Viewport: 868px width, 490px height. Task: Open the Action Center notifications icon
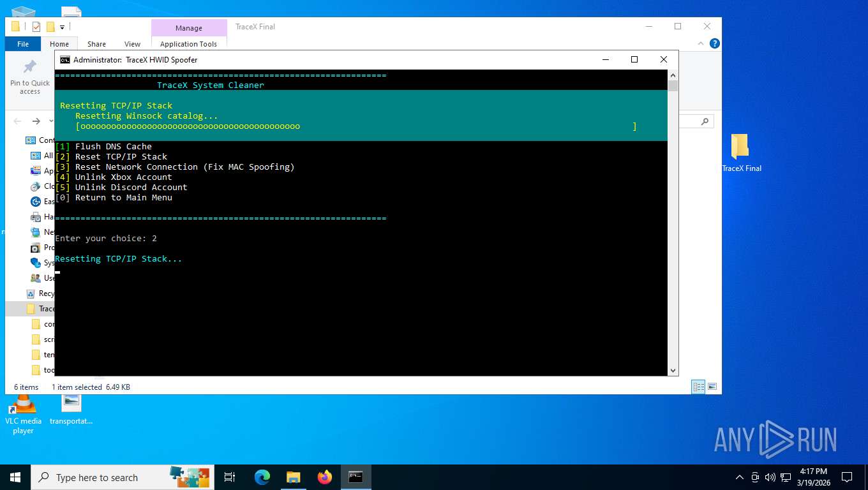[847, 477]
